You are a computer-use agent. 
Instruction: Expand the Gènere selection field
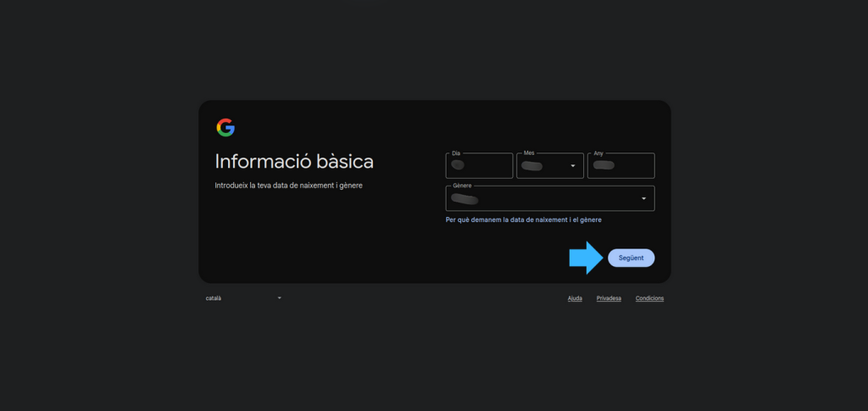click(x=549, y=199)
